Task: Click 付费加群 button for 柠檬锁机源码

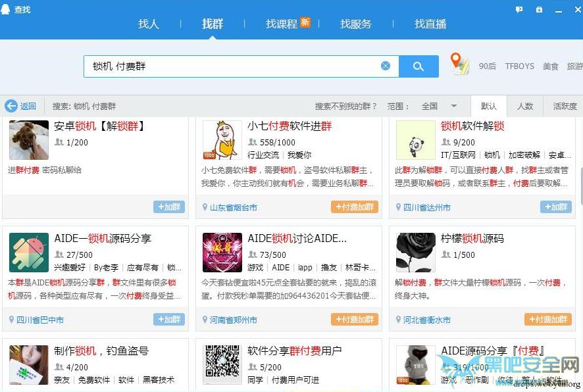Action: tap(548, 320)
